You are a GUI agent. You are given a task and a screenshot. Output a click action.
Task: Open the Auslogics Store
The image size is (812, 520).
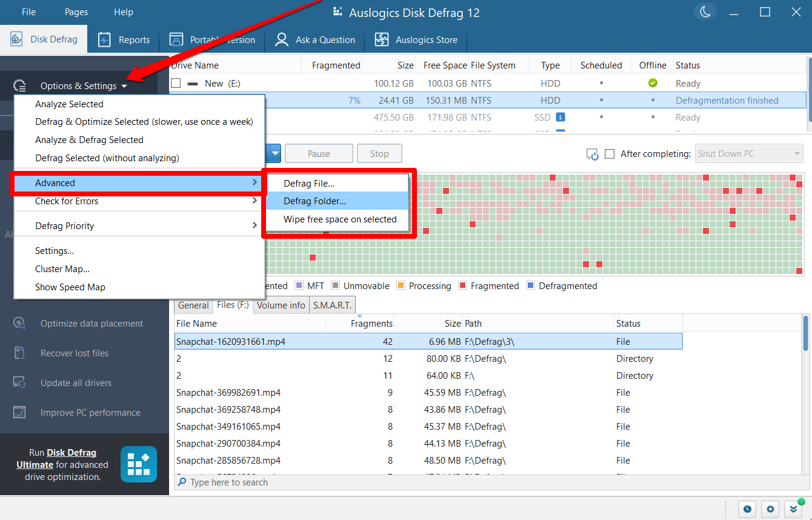[x=381, y=39]
